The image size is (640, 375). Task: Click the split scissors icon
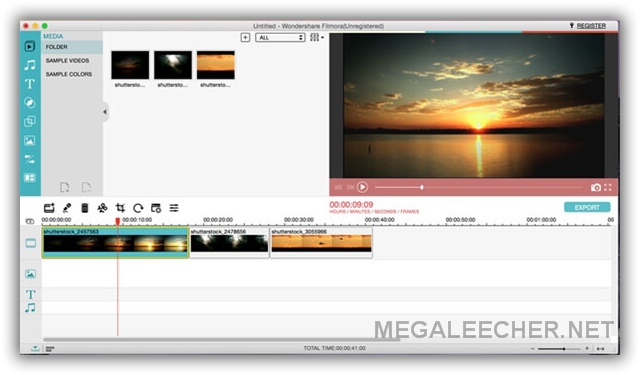pos(102,208)
